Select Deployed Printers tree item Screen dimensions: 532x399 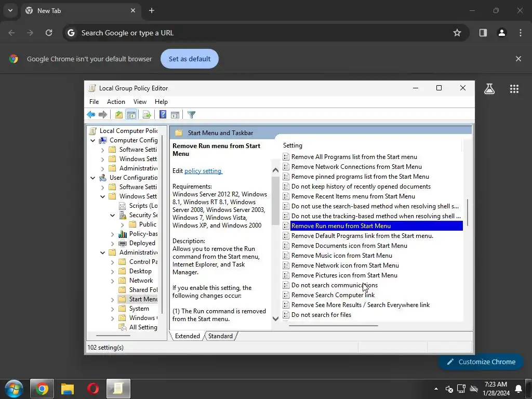[137, 243]
